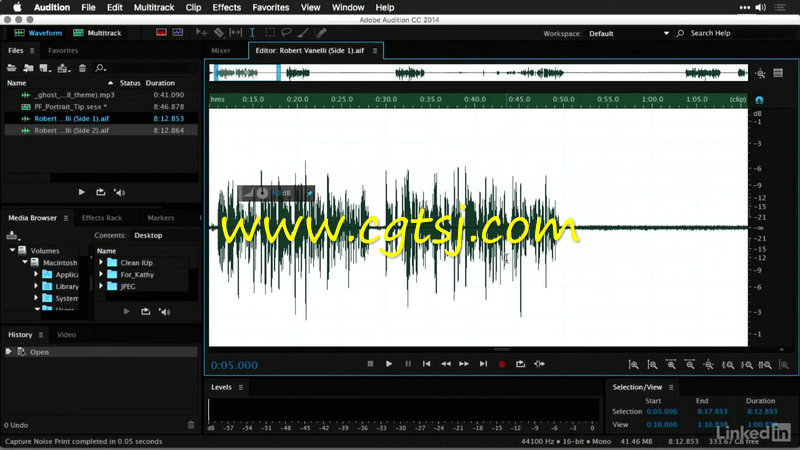The image size is (800, 450).
Task: Click zoom navigator magnifier beside overview
Action: (760, 73)
